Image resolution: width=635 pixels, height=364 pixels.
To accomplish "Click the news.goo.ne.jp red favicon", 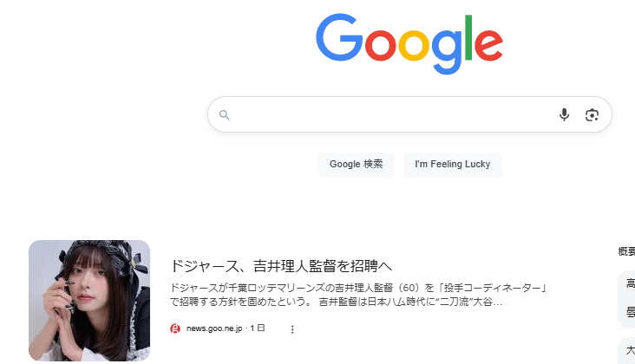I will (175, 328).
